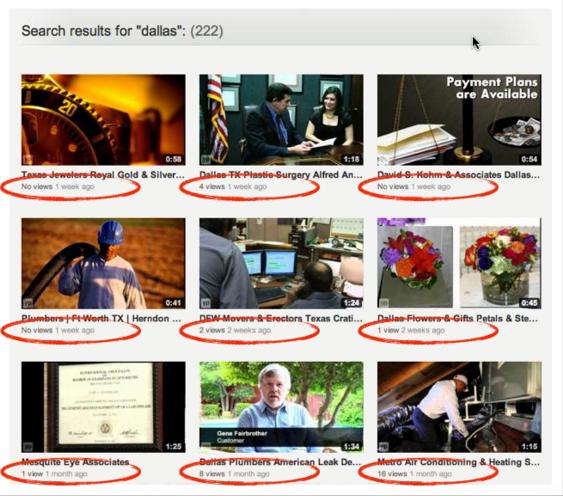
Task: Click '4 views 1 week ago' text
Action: [x=233, y=186]
